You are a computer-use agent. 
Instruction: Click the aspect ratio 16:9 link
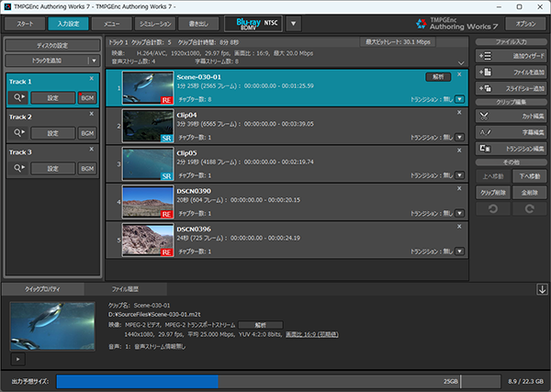tap(312, 334)
